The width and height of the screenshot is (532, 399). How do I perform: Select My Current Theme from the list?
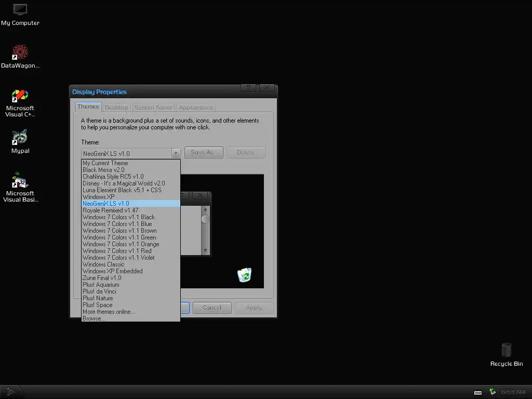[130, 163]
